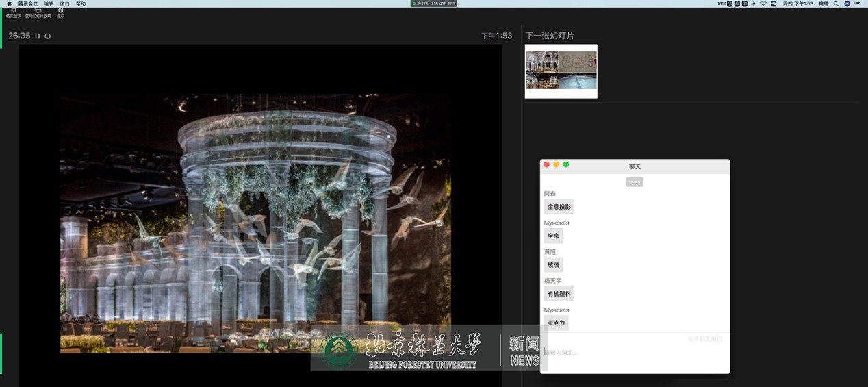Open the Notification Center icon
Viewport: 868px width, 387px height.
(x=857, y=3)
